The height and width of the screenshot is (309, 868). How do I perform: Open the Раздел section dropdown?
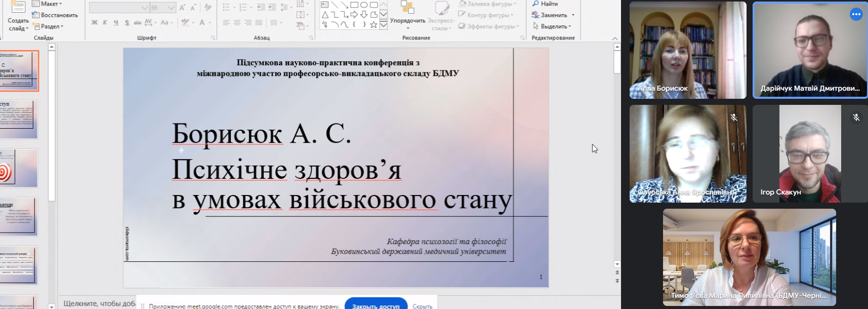click(48, 26)
